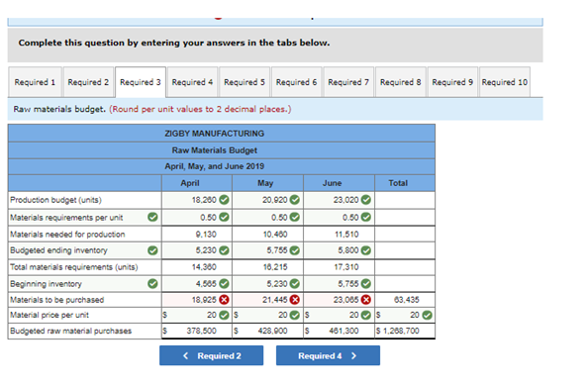Click May materials needed value 10,460

tap(275, 235)
